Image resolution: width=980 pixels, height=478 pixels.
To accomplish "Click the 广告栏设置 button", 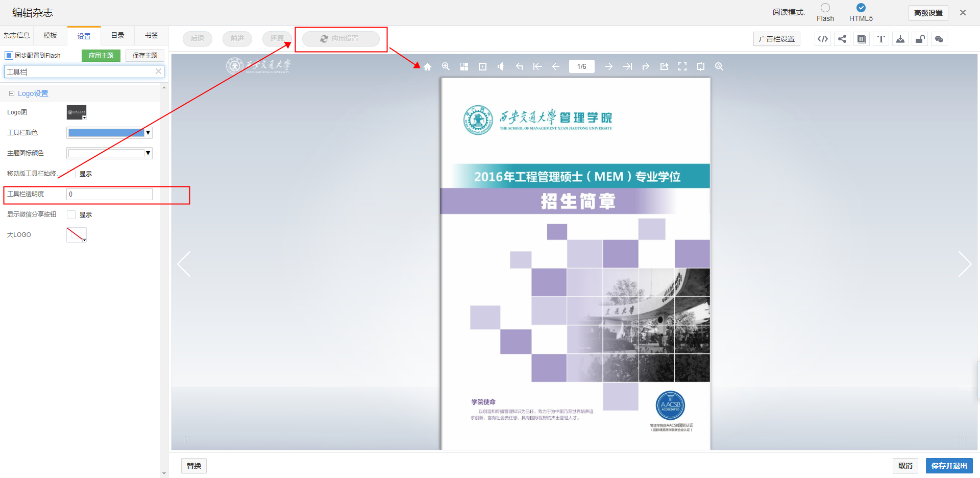I will pyautogui.click(x=777, y=39).
